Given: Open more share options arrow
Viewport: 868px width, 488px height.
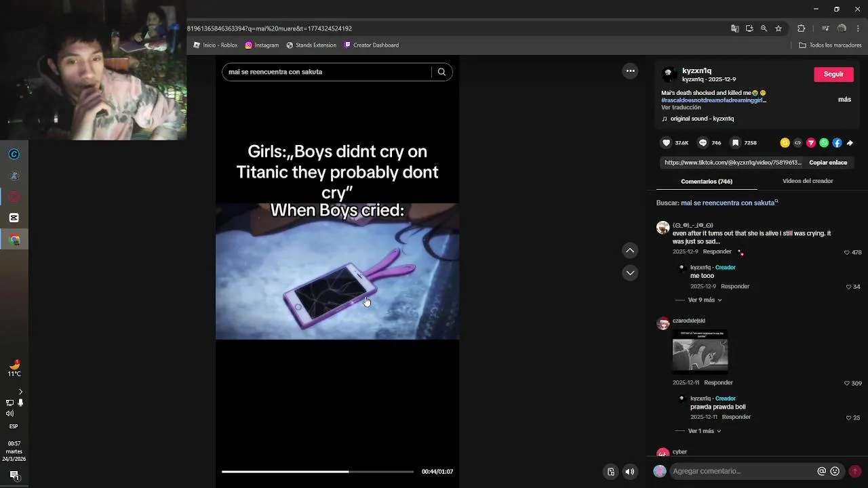Looking at the screenshot, I should [x=850, y=143].
